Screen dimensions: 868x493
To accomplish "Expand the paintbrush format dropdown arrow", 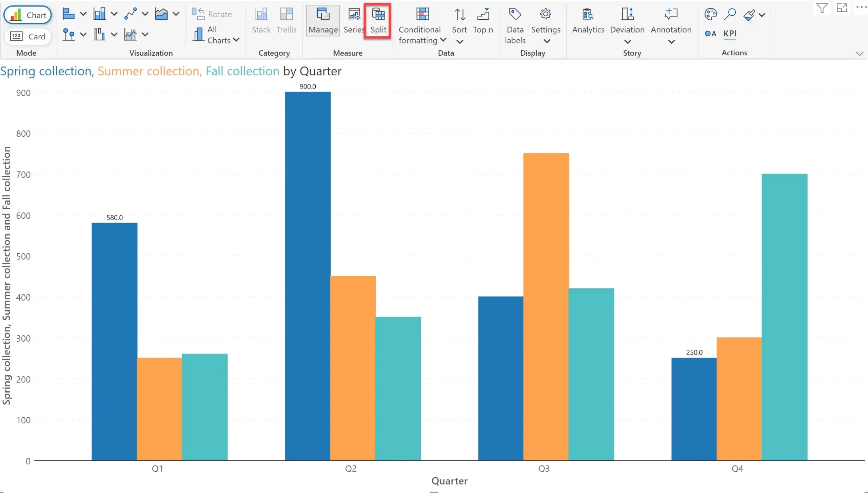I will click(x=762, y=15).
